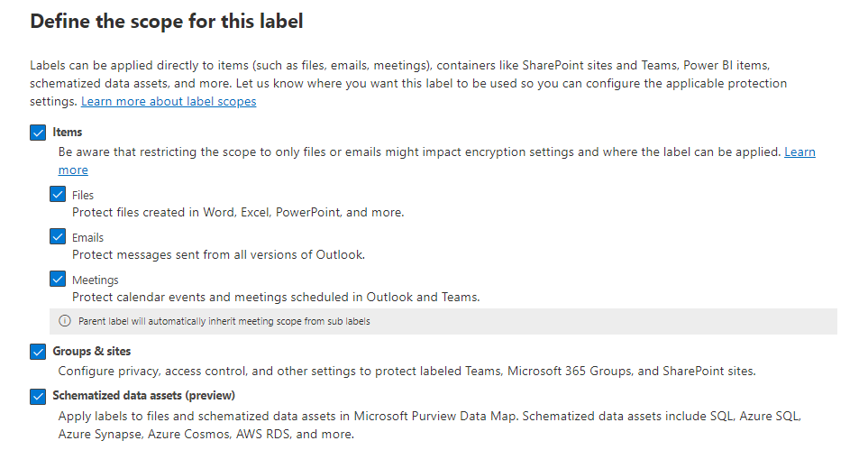The image size is (868, 450).
Task: Click the Protect calendar events and meetings description
Action: pyautogui.click(x=276, y=298)
